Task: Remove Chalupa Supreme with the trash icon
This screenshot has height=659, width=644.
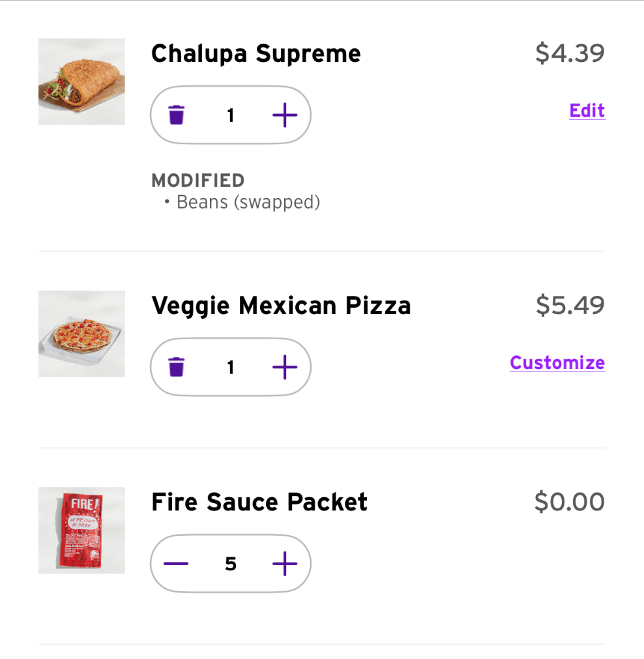Action: (177, 116)
